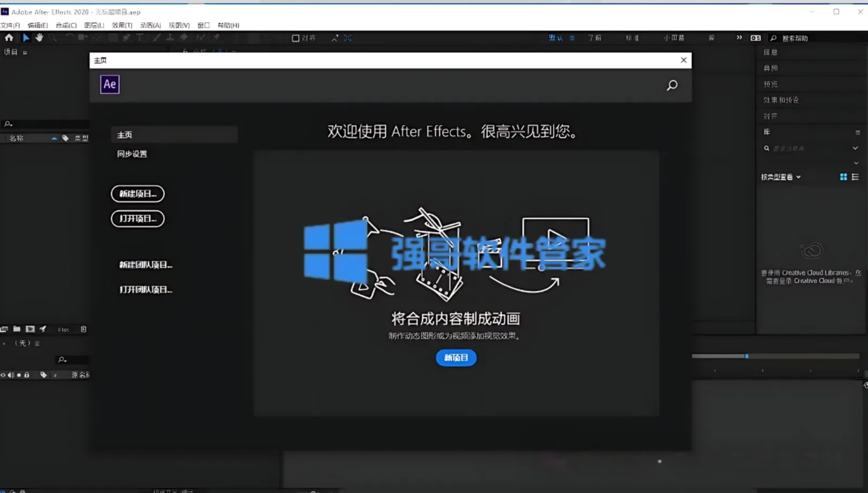This screenshot has height=493, width=868.
Task: Click the workspace sync settings icon
Action: point(756,38)
